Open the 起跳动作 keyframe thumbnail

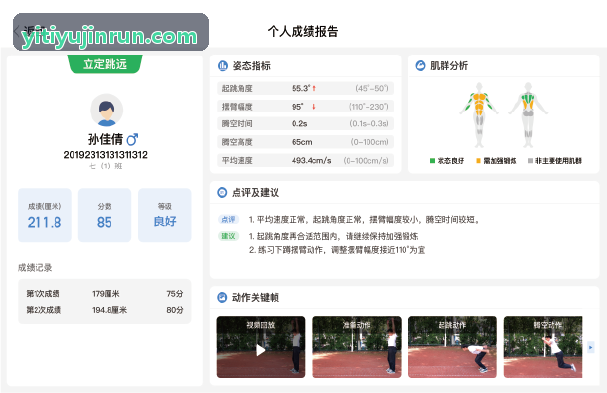452,347
